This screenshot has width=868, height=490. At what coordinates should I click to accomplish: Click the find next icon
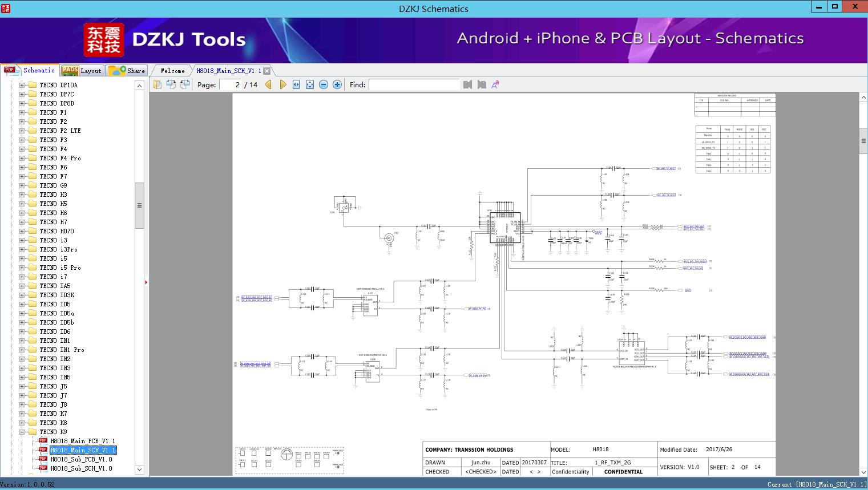(x=482, y=84)
